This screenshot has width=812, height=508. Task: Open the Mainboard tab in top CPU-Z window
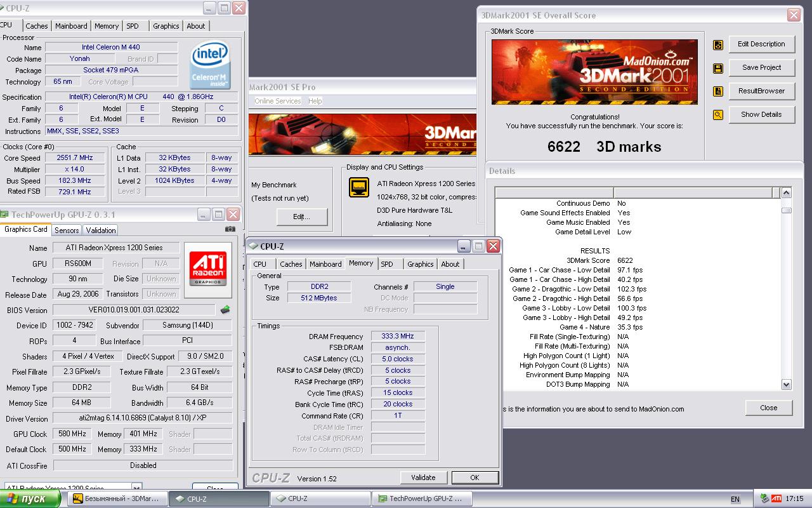click(x=71, y=26)
